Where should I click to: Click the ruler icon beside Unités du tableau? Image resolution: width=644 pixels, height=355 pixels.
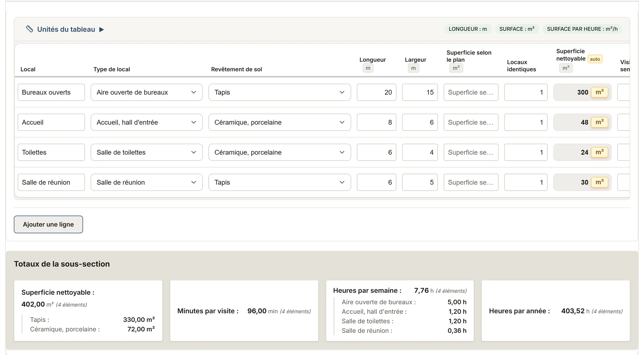[30, 29]
